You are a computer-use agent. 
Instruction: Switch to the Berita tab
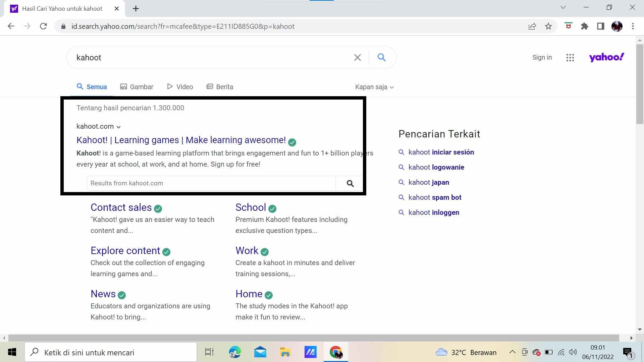(220, 87)
